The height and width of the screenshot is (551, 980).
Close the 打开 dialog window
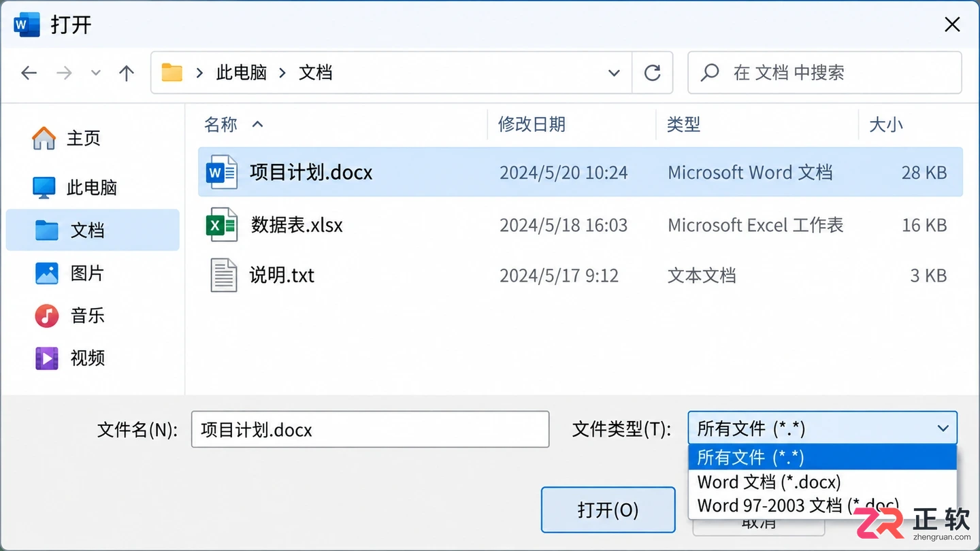coord(952,25)
